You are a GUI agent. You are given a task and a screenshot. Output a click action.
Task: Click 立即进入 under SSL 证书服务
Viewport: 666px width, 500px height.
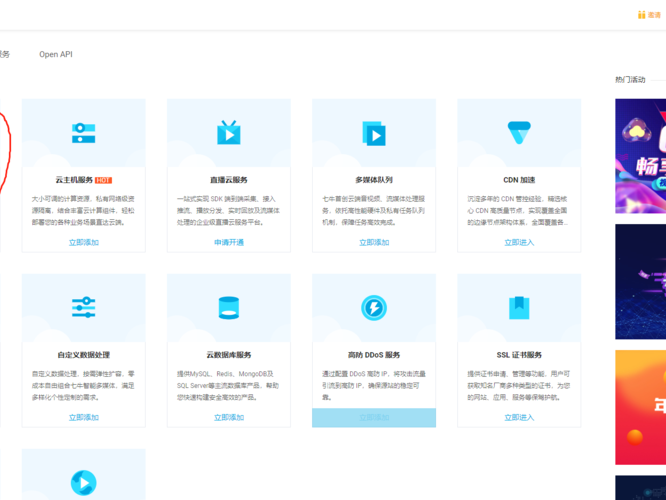click(519, 418)
